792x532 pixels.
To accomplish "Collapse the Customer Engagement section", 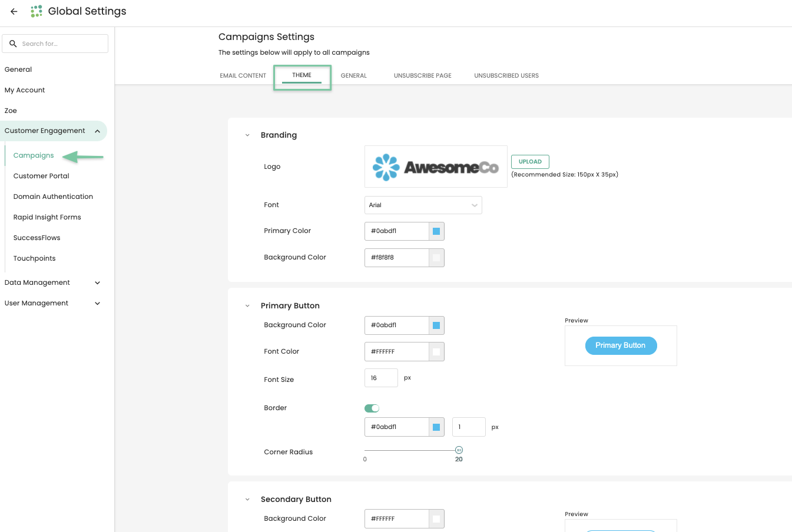I will (54, 131).
